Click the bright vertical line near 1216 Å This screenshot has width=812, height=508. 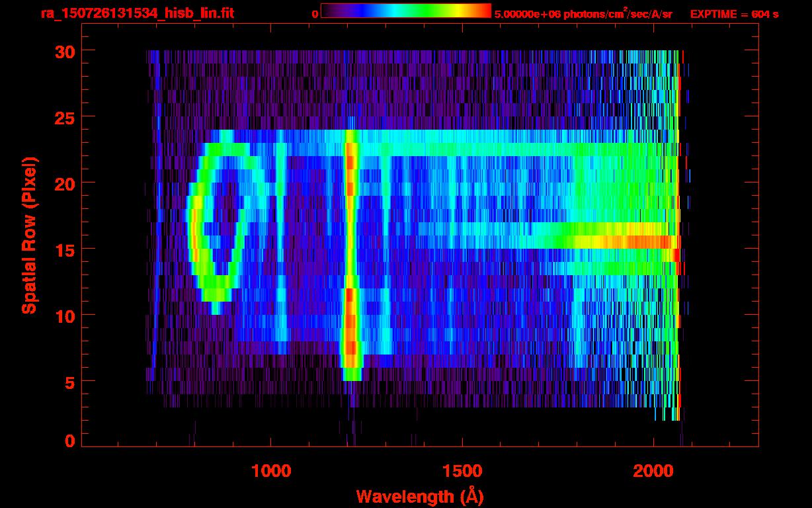[351, 255]
